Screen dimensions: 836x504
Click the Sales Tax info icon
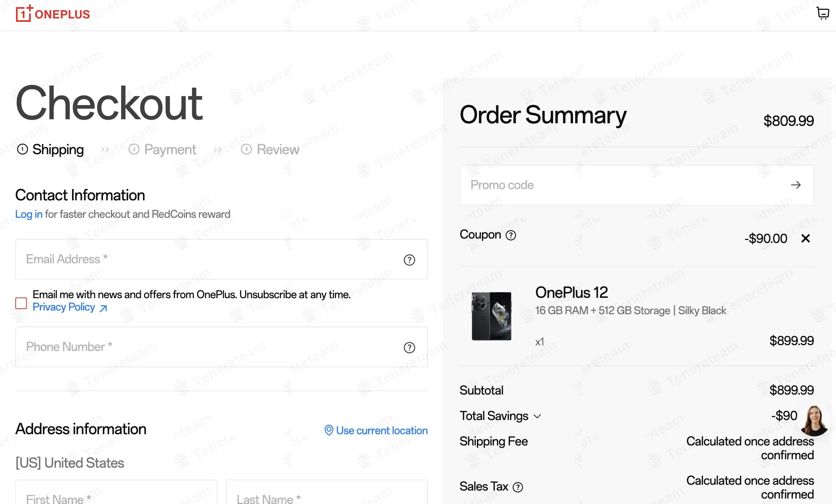click(x=518, y=487)
